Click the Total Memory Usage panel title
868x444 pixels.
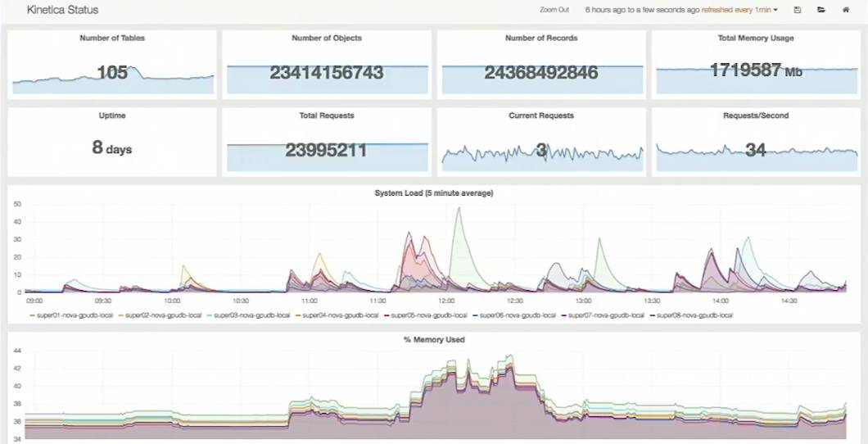tap(755, 39)
